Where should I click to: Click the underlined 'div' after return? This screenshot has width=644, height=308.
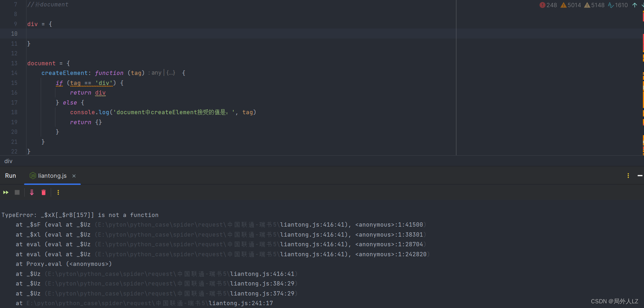click(x=100, y=93)
